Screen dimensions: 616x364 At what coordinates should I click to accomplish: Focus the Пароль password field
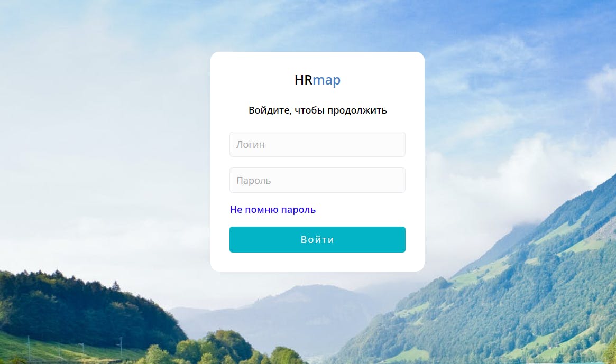point(317,180)
